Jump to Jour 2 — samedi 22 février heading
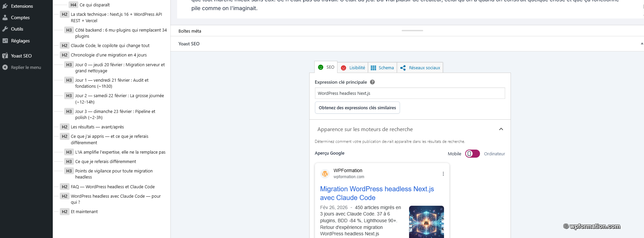The width and height of the screenshot is (644, 238). tap(119, 99)
